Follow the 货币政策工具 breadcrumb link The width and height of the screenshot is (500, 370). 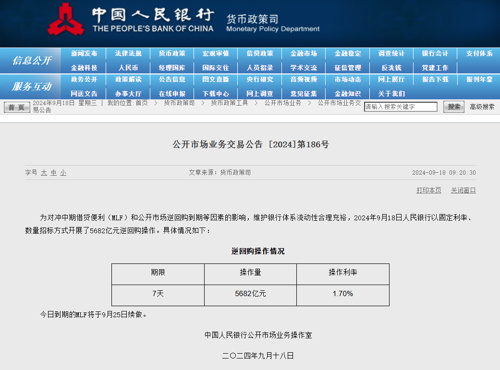tap(229, 103)
